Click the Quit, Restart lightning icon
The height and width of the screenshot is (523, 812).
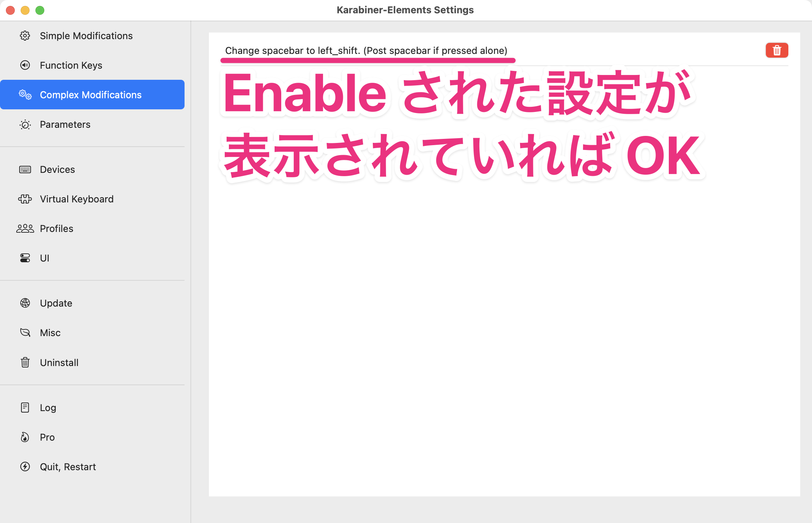click(x=25, y=466)
